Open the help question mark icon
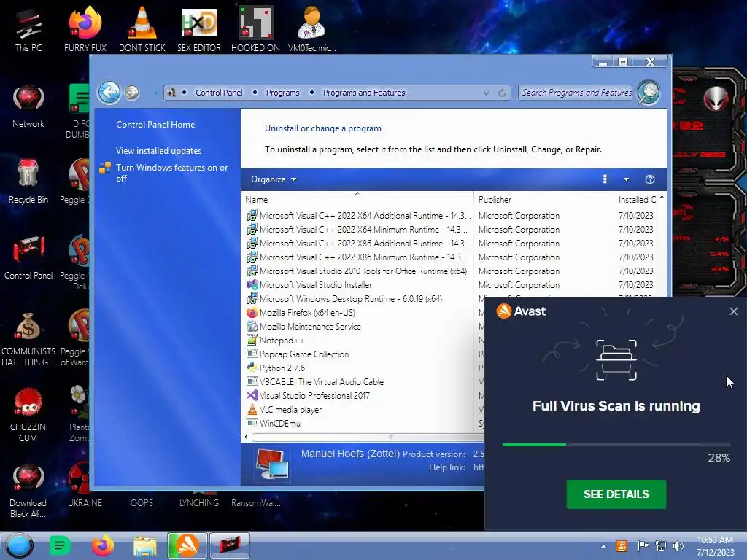 (x=650, y=179)
